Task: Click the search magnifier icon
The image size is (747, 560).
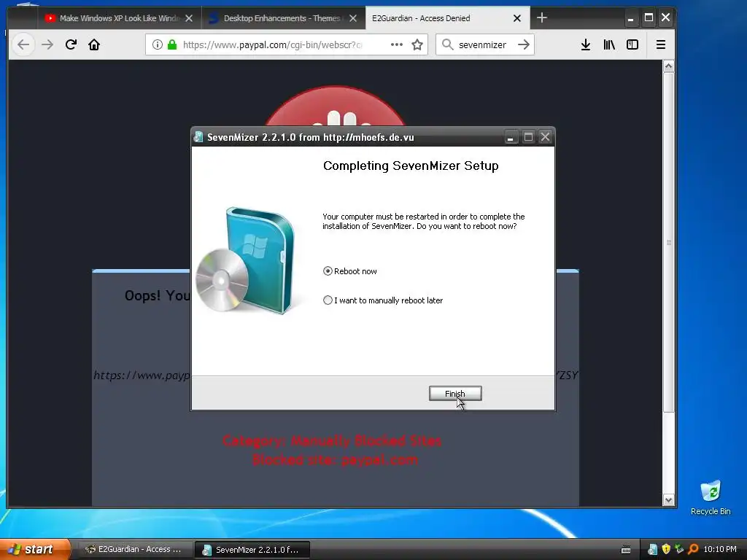Action: click(447, 44)
